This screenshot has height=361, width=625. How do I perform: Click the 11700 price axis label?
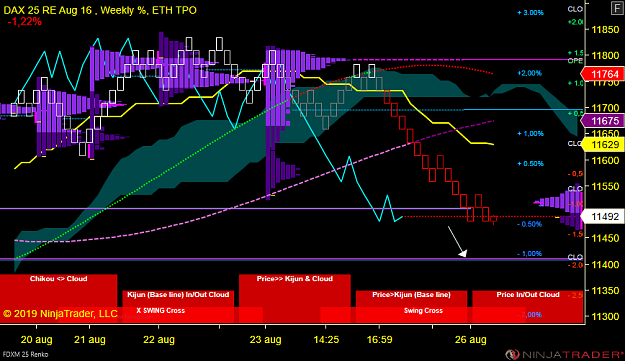(605, 108)
